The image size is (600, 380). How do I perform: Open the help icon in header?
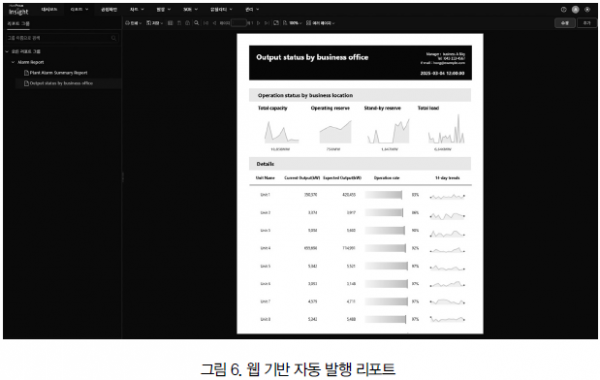pyautogui.click(x=563, y=10)
